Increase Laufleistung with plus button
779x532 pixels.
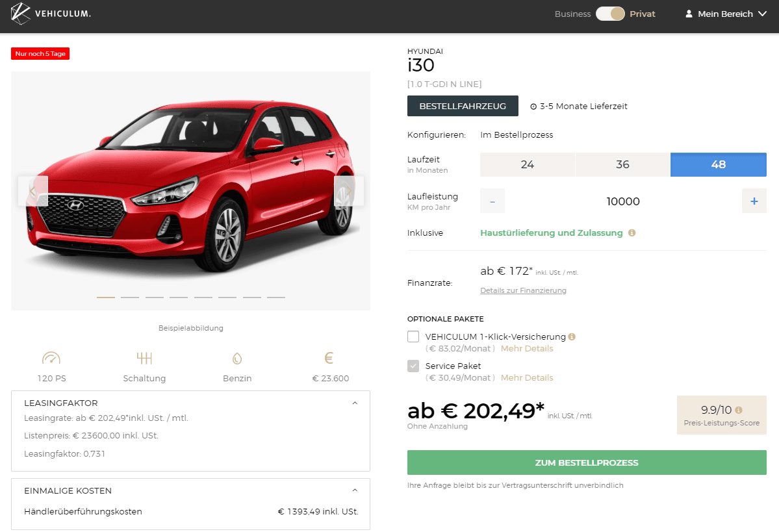click(754, 201)
